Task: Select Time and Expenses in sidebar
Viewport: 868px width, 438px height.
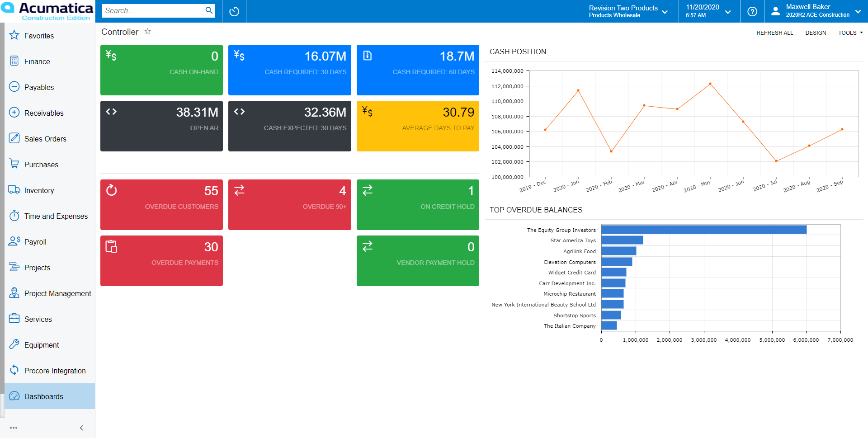Action: 56,216
